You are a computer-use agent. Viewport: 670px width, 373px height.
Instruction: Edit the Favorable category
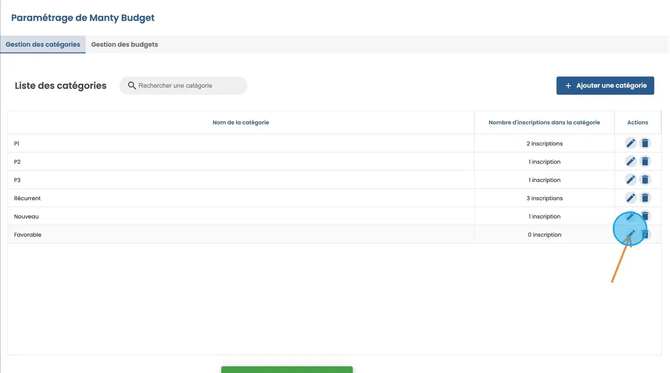[x=630, y=234]
